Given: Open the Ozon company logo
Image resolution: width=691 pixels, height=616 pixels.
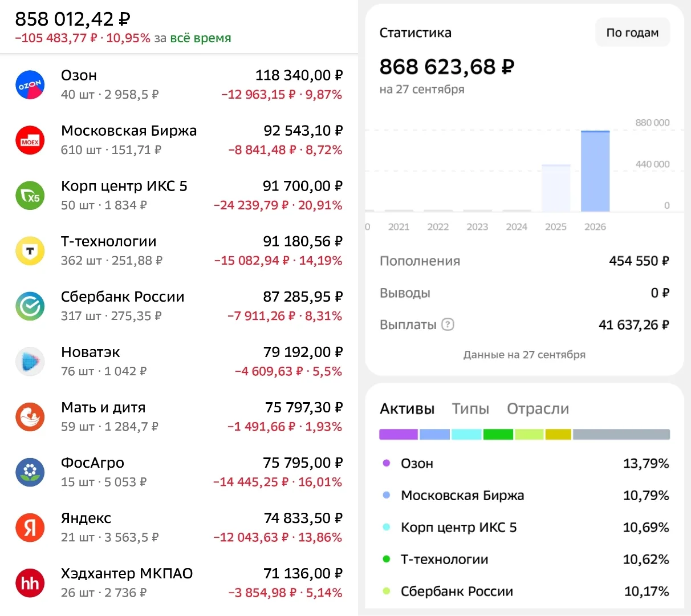Looking at the screenshot, I should pyautogui.click(x=30, y=85).
